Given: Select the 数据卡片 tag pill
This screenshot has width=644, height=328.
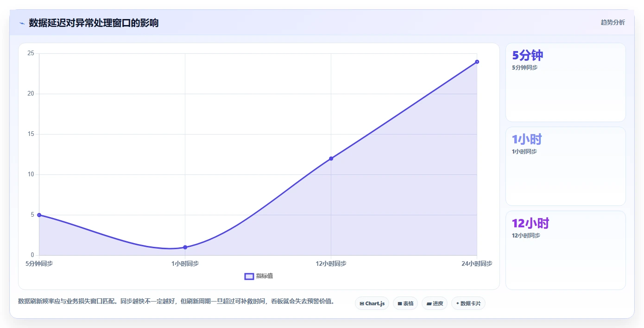Looking at the screenshot, I should pos(468,303).
